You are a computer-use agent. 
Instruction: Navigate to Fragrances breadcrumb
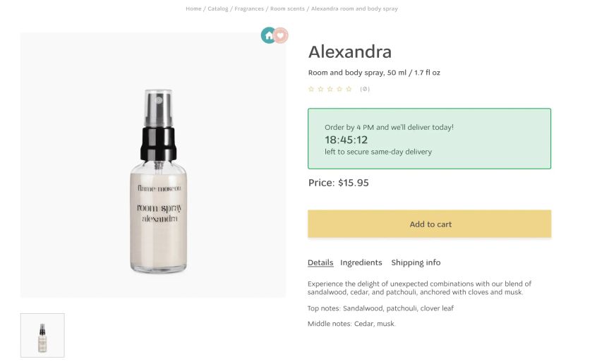249,8
